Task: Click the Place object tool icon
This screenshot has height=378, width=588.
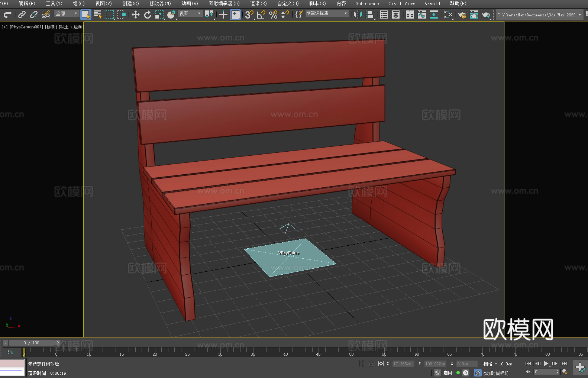Action: coord(171,14)
